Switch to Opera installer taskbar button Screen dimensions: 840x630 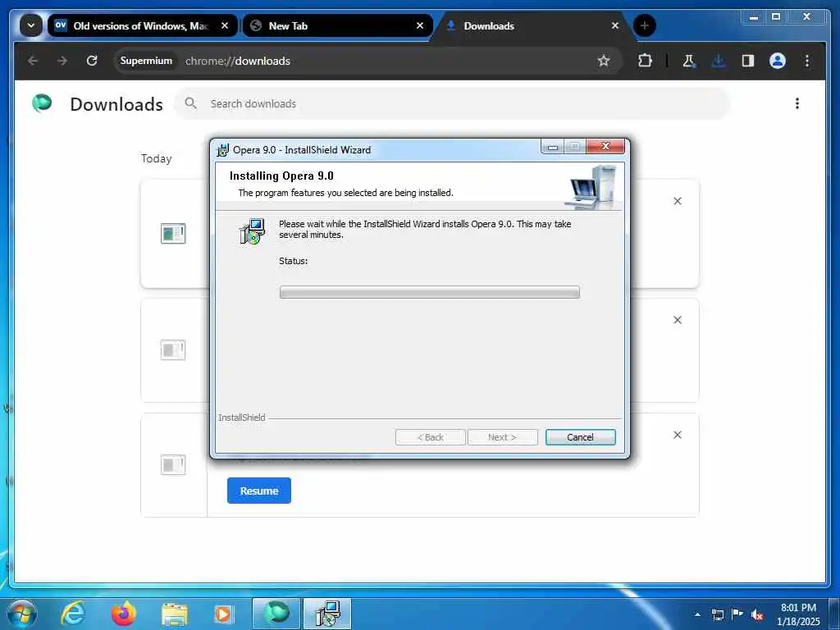pos(327,614)
